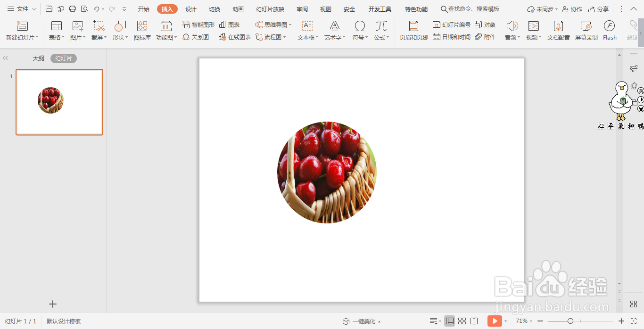Open the 切换 transitions tab
This screenshot has width=644, height=329.
click(215, 9)
